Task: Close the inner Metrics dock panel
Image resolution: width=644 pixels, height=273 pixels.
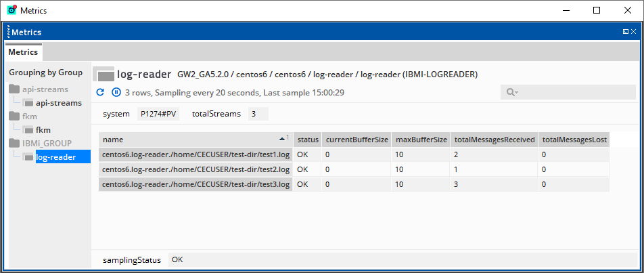Action: click(x=635, y=32)
